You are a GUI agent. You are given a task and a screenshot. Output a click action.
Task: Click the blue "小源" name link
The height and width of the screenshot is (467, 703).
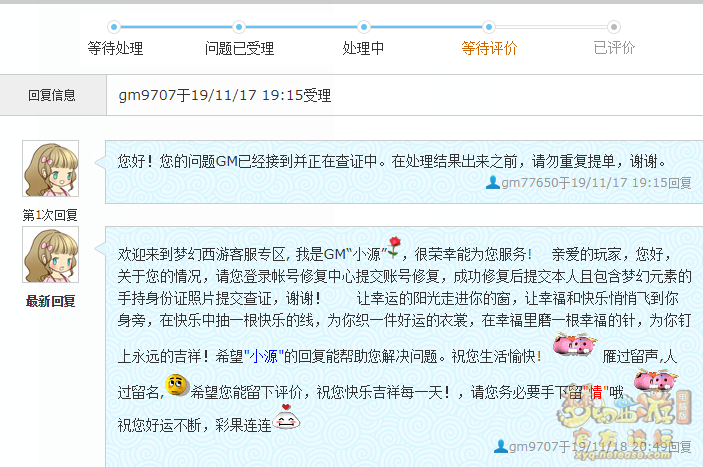pos(264,356)
